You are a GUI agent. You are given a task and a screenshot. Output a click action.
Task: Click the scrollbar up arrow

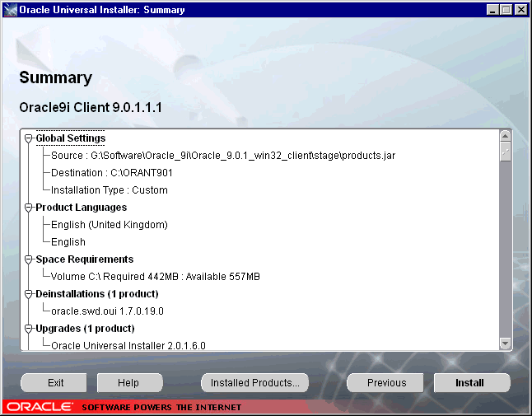pos(505,136)
